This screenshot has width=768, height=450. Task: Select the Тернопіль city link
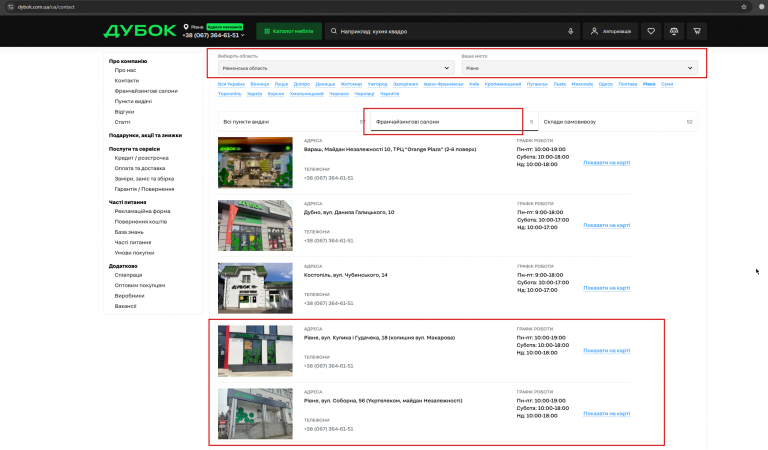pos(230,94)
